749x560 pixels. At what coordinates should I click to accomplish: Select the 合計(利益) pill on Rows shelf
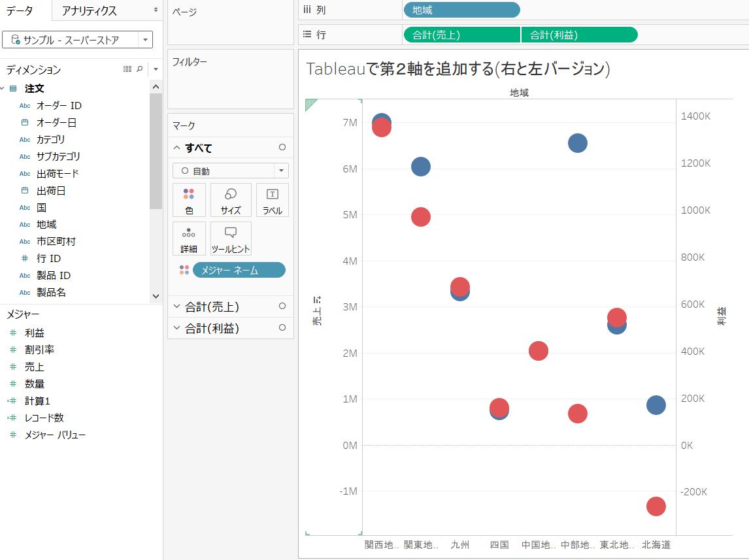579,33
